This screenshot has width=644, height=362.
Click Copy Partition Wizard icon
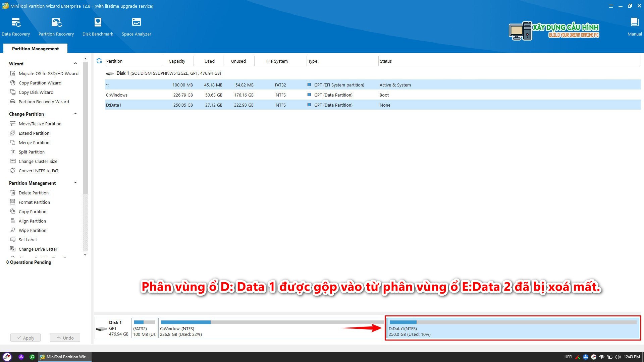(13, 83)
